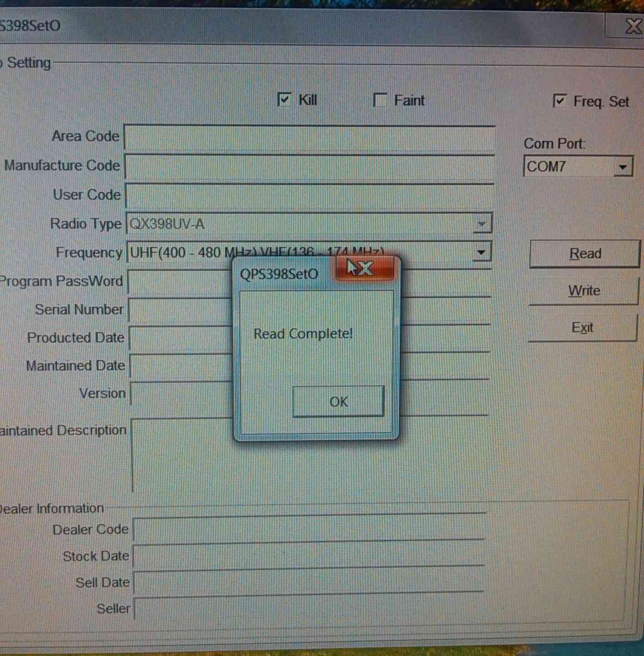
Task: Open the Frequency range dropdown
Action: coord(481,252)
